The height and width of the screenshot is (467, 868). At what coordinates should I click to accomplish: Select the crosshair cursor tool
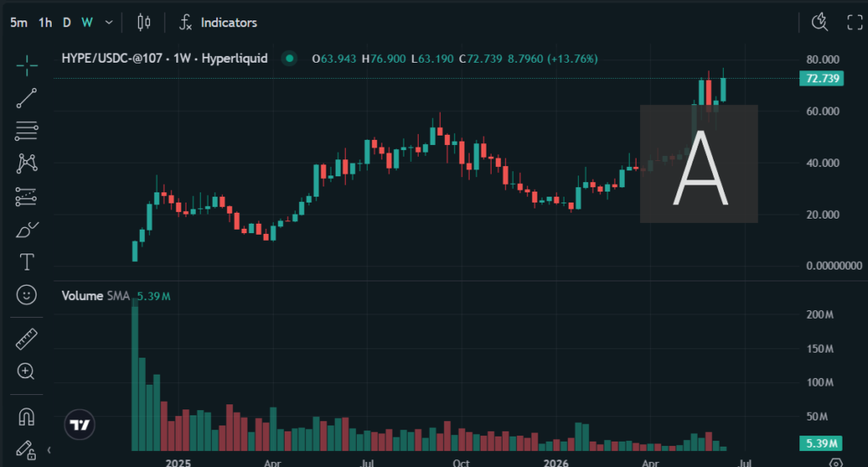pyautogui.click(x=26, y=65)
